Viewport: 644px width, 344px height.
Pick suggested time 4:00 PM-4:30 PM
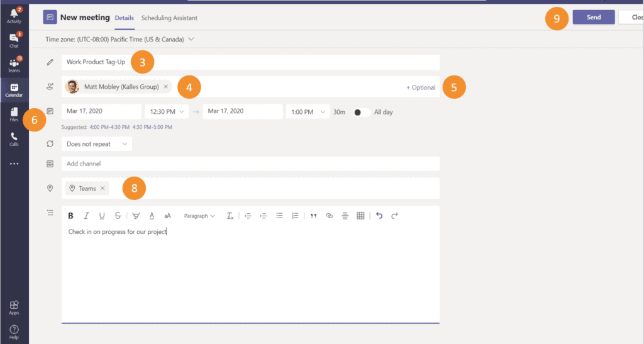(109, 127)
